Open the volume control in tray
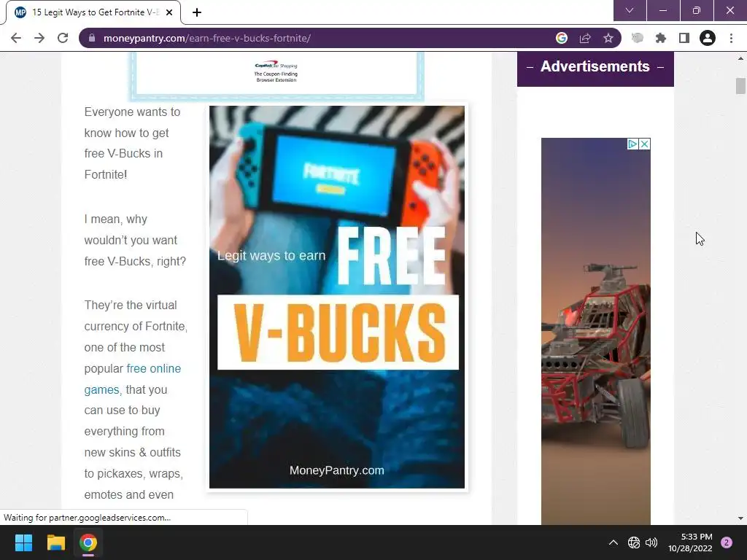Image resolution: width=747 pixels, height=560 pixels. [651, 542]
